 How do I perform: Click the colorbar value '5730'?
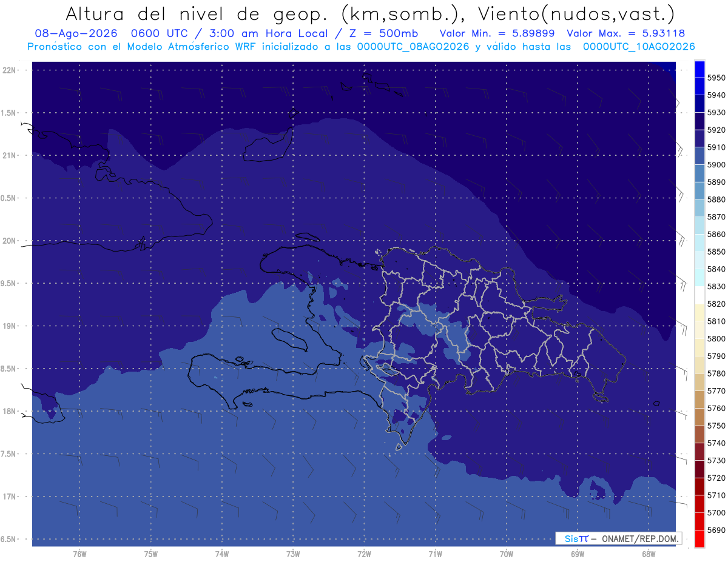[x=716, y=461]
